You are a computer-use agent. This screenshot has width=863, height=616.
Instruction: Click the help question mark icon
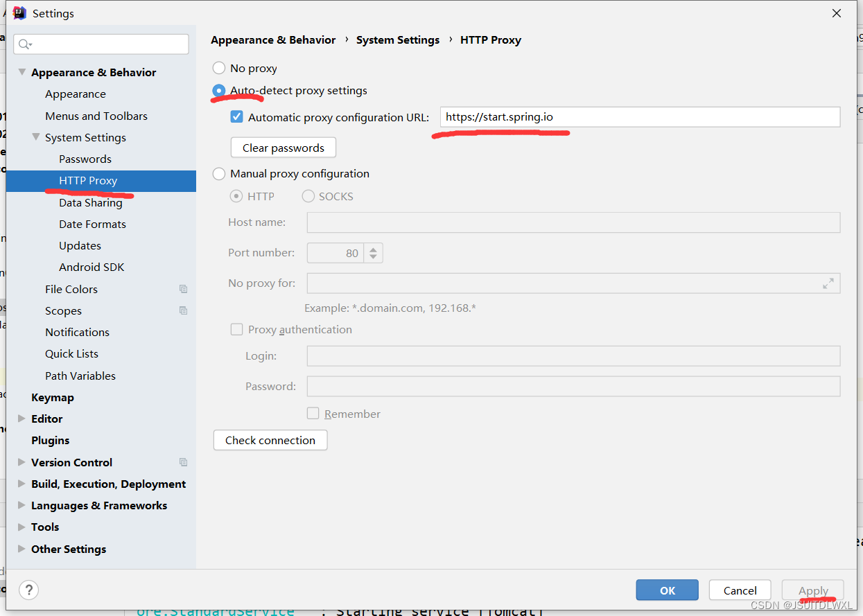coord(28,590)
